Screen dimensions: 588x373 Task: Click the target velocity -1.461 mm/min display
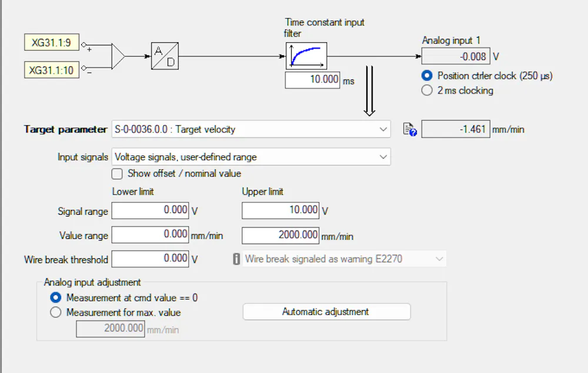[456, 129]
